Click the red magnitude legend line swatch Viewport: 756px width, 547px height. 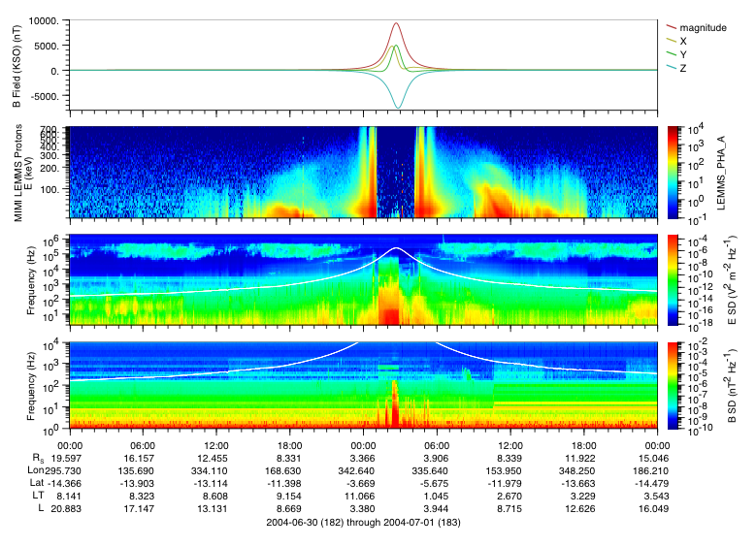coord(672,26)
